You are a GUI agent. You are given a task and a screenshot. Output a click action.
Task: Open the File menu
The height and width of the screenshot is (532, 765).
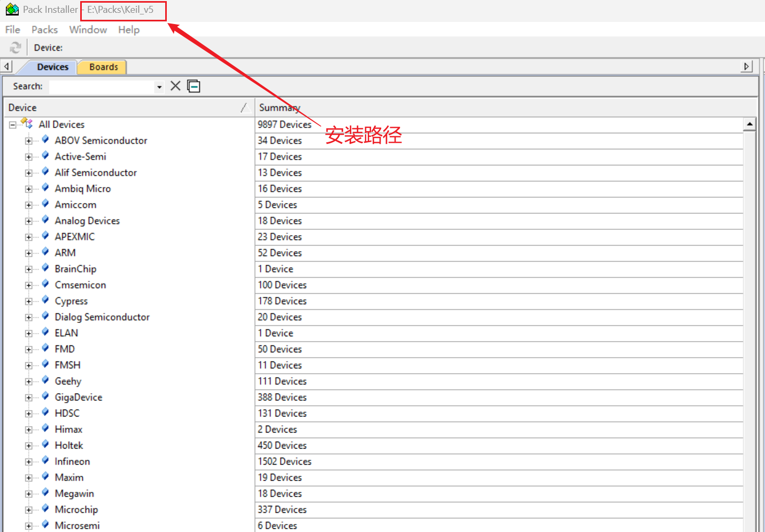(13, 29)
